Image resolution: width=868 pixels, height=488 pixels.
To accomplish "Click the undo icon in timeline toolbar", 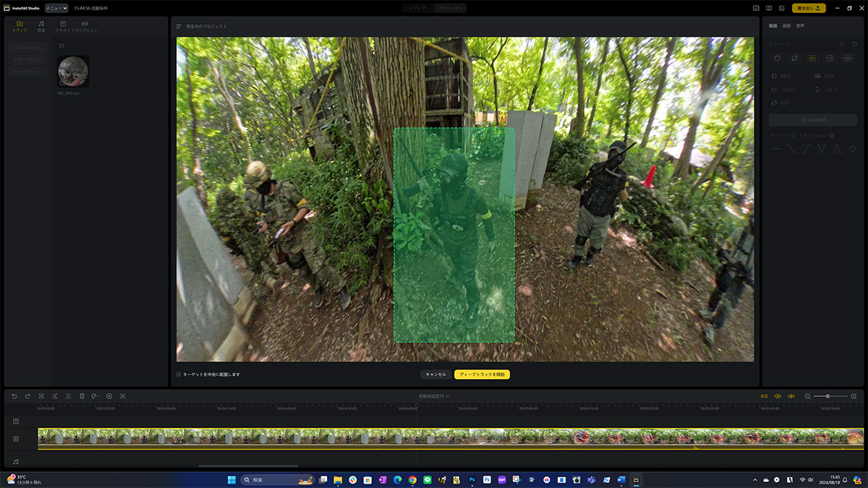I will (14, 396).
